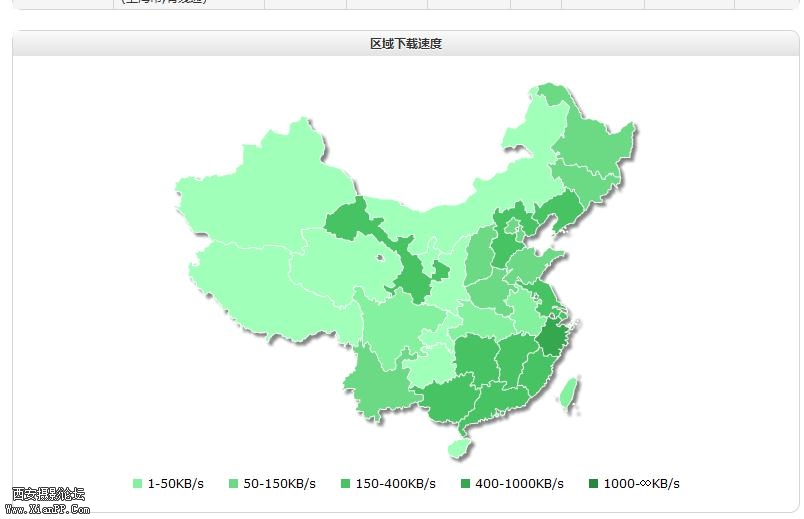Click the 1-50KB/s legend color swatch
Image resolution: width=804 pixels, height=519 pixels.
(138, 484)
